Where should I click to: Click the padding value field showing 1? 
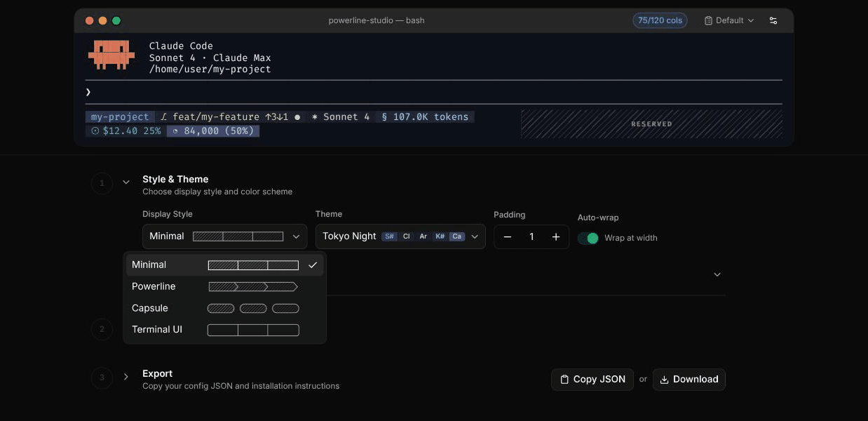pos(531,237)
